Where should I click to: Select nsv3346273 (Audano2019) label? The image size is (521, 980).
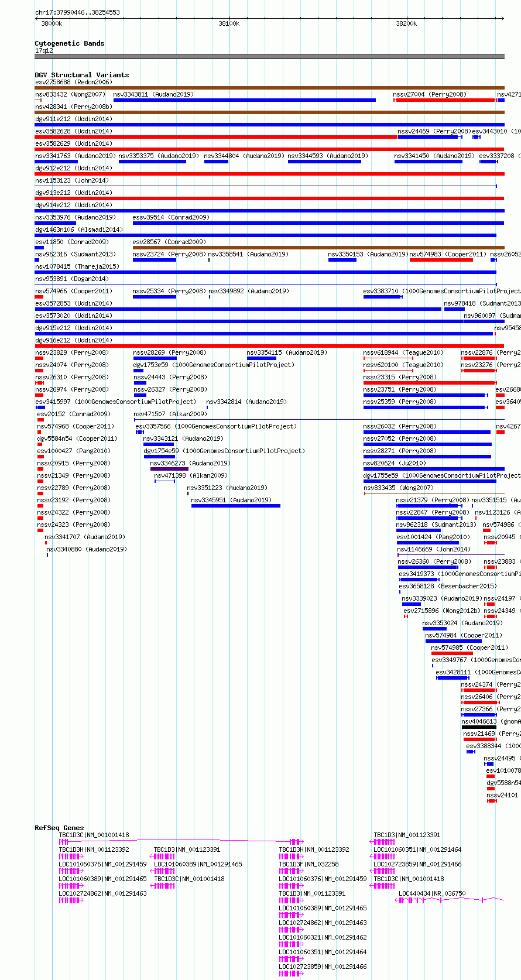(x=190, y=463)
